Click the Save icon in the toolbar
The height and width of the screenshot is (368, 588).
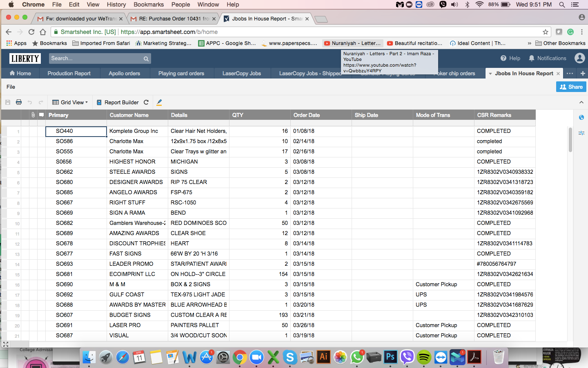(8, 102)
